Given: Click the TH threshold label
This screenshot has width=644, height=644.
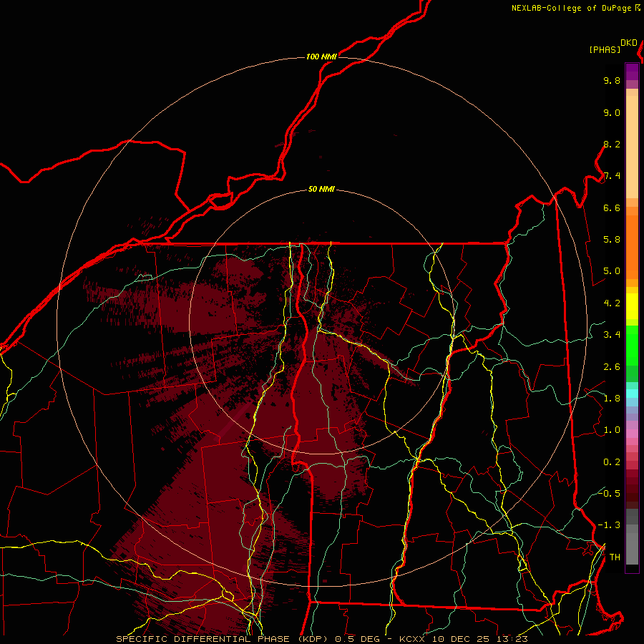Looking at the screenshot, I should 615,557.
